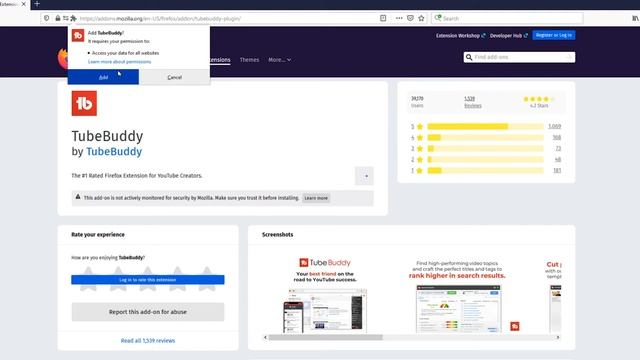Click the tracking protection shield icon
The height and width of the screenshot is (360, 640).
[x=47, y=18]
